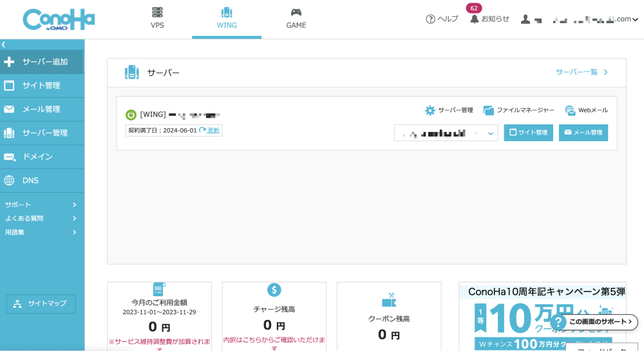Open サイト管理 in the sidebar

coord(42,86)
